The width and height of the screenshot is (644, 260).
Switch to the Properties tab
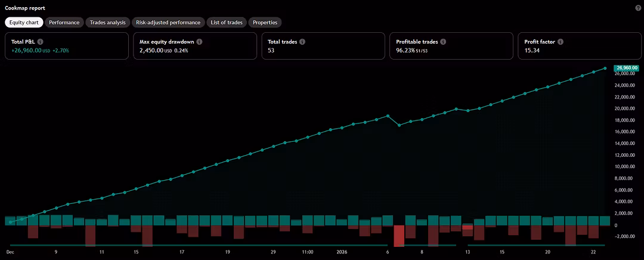click(x=265, y=22)
